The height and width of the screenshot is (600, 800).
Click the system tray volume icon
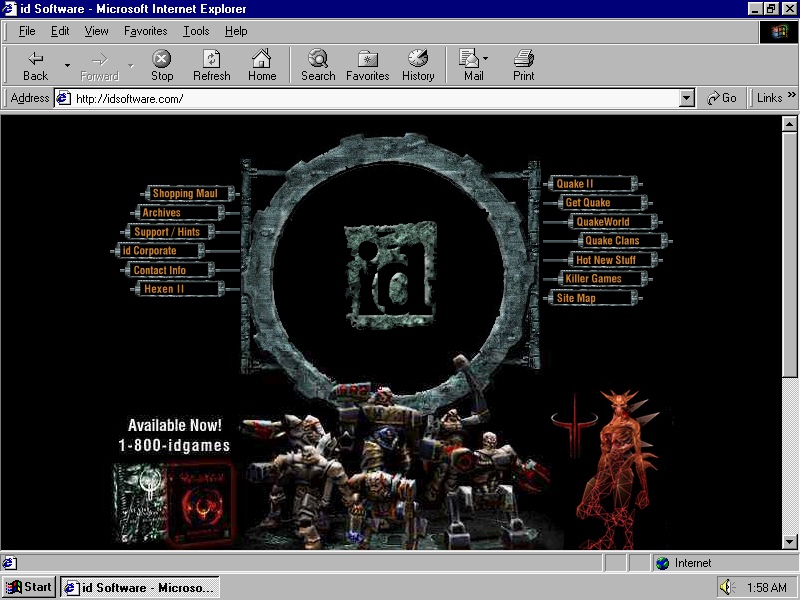click(x=727, y=587)
